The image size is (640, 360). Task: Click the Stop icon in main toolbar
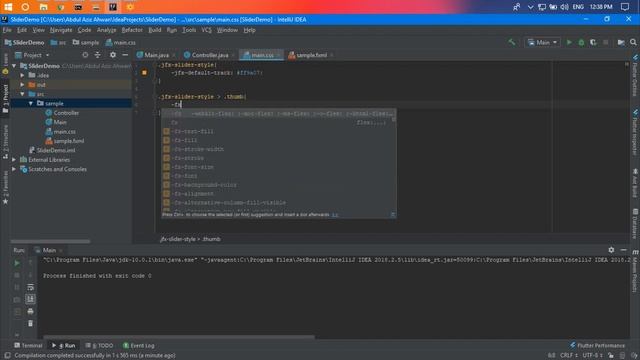pyautogui.click(x=605, y=42)
